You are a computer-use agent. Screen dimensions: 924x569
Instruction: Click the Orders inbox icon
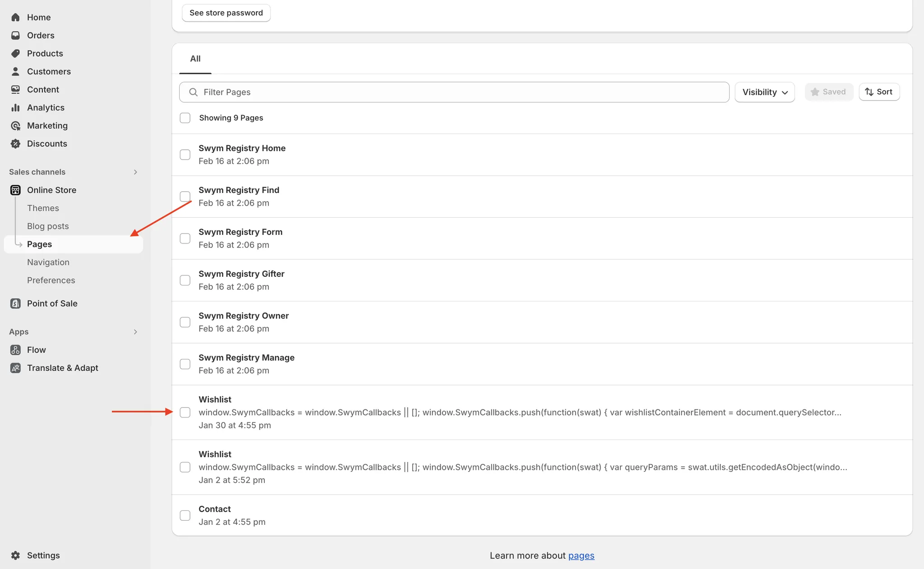15,35
